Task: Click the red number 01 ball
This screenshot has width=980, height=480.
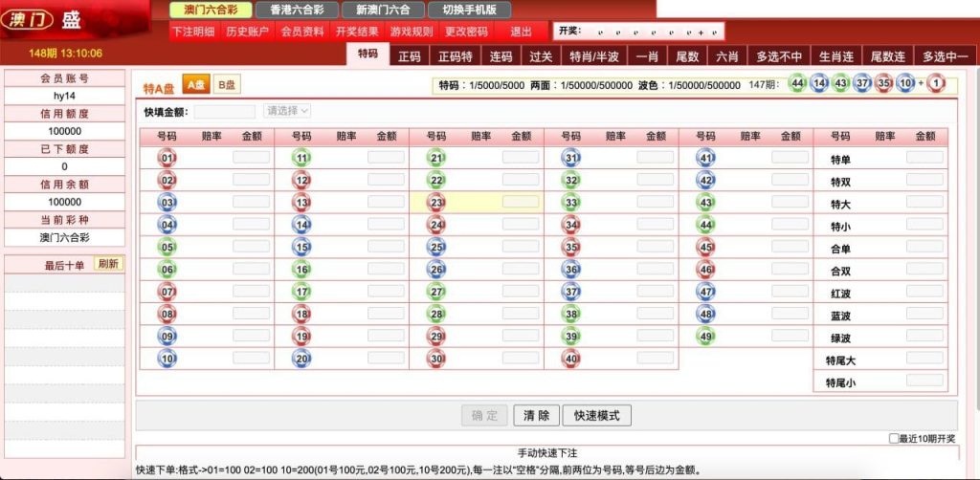Action: coord(167,158)
